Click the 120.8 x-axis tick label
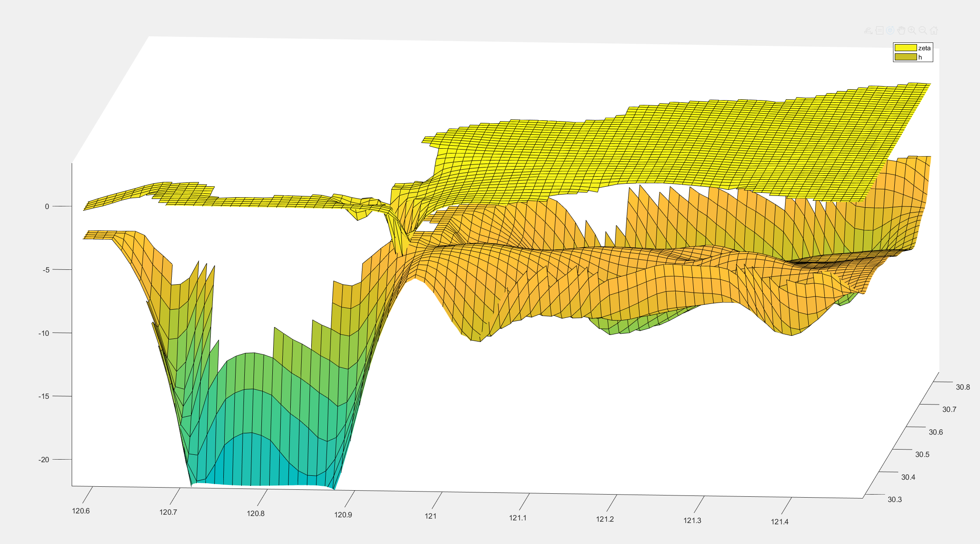Image resolution: width=980 pixels, height=544 pixels. [x=255, y=513]
